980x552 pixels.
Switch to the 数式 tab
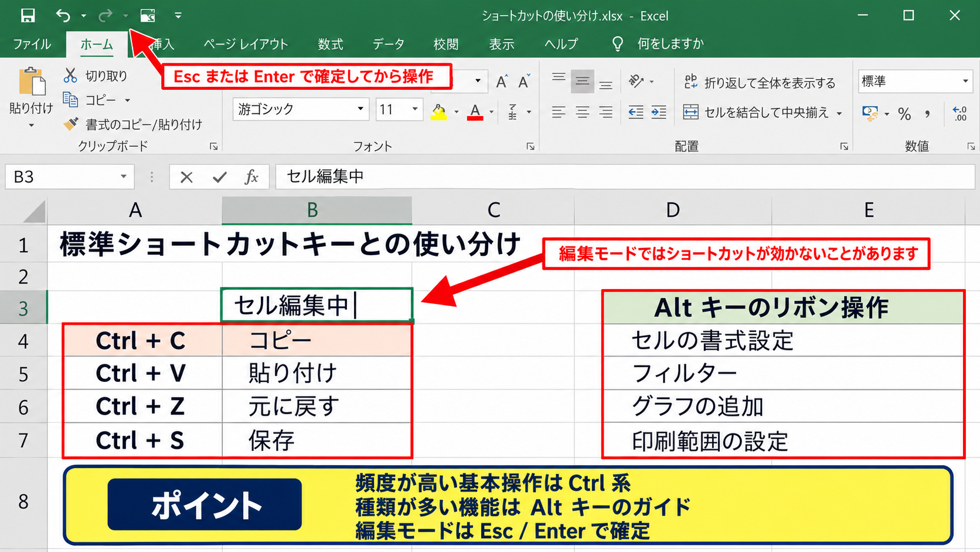click(331, 44)
